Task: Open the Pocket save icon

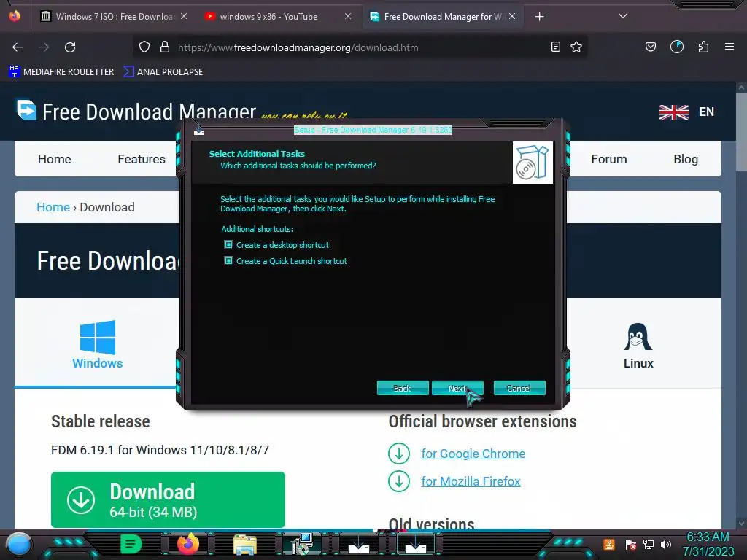Action: 651,47
